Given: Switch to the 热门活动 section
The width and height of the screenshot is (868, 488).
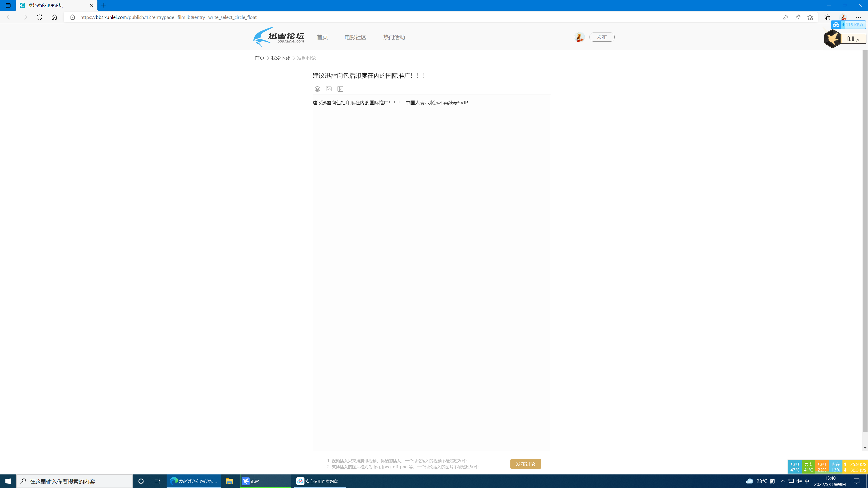Looking at the screenshot, I should [394, 37].
